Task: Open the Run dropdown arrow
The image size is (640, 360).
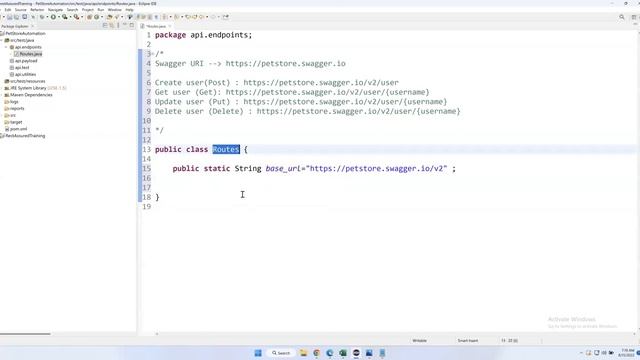Action: pos(59,17)
